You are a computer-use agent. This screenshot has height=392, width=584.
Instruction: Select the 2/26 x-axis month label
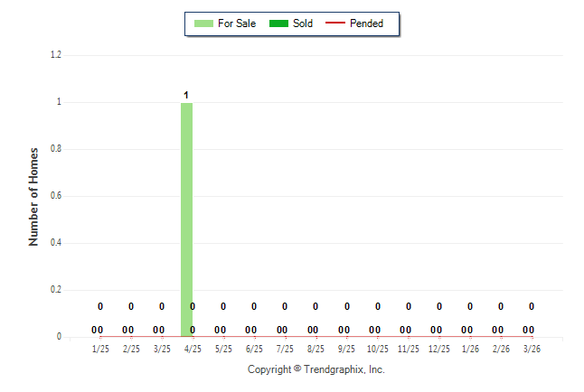coord(501,349)
